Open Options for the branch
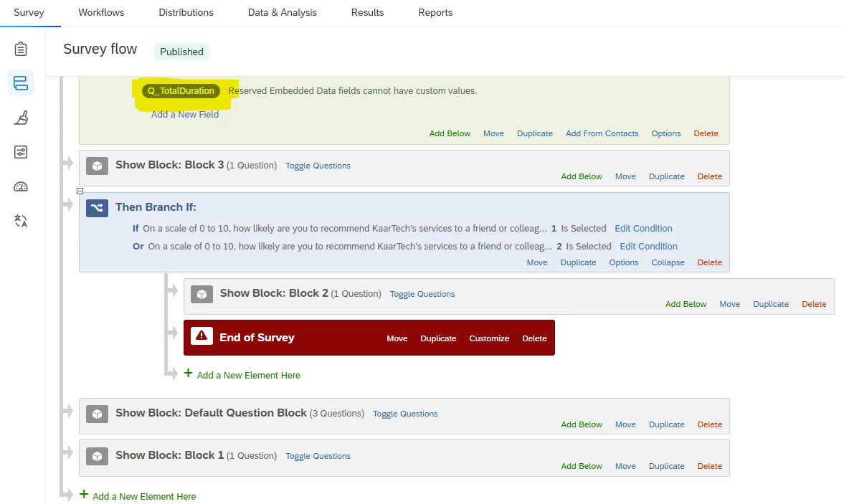This screenshot has height=504, width=844. (x=623, y=262)
